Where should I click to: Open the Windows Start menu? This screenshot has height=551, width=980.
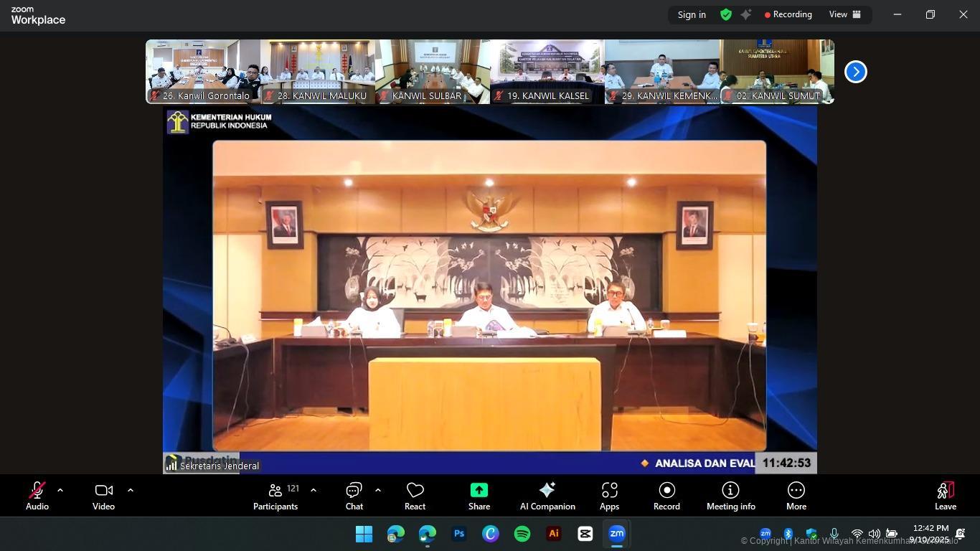tap(364, 534)
